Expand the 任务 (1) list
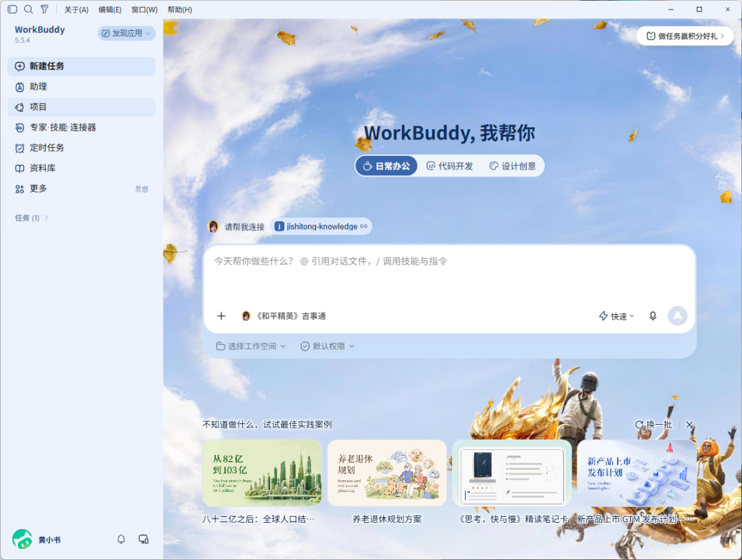 [31, 218]
